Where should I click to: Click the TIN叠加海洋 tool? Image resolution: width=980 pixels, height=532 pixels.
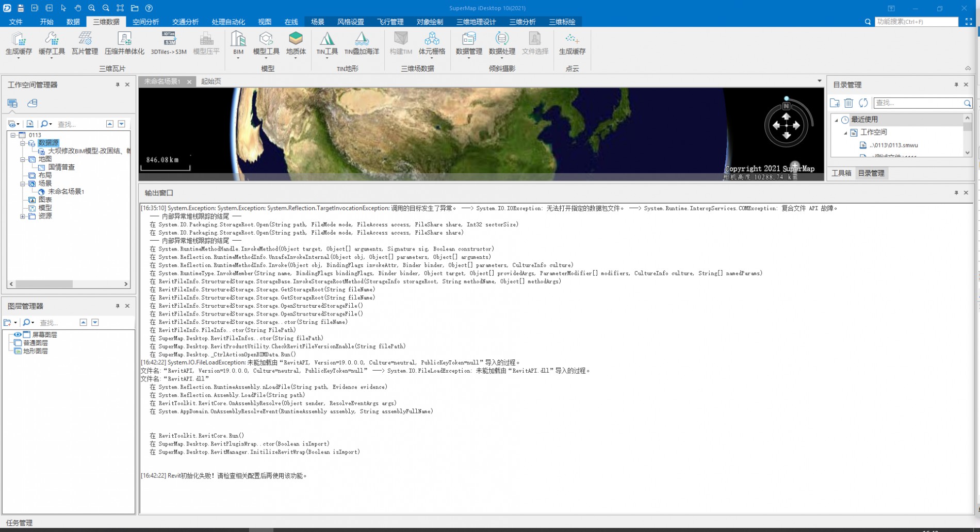[x=362, y=44]
